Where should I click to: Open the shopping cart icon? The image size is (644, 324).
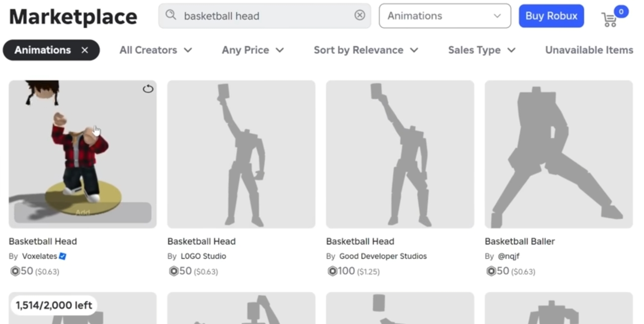click(x=609, y=19)
